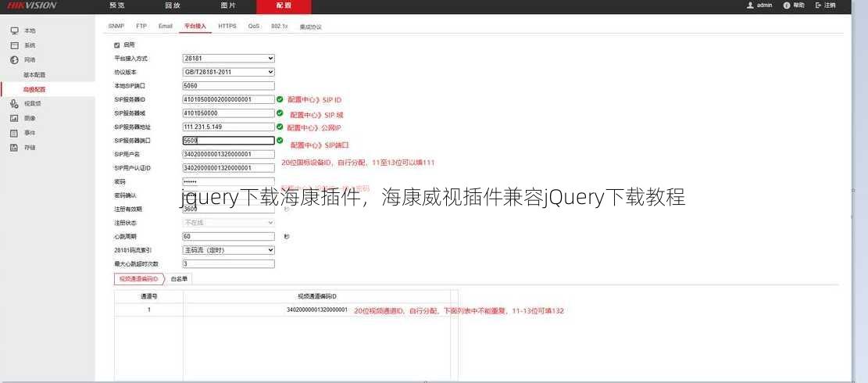
Task: Click the admin username link
Action: tap(765, 5)
